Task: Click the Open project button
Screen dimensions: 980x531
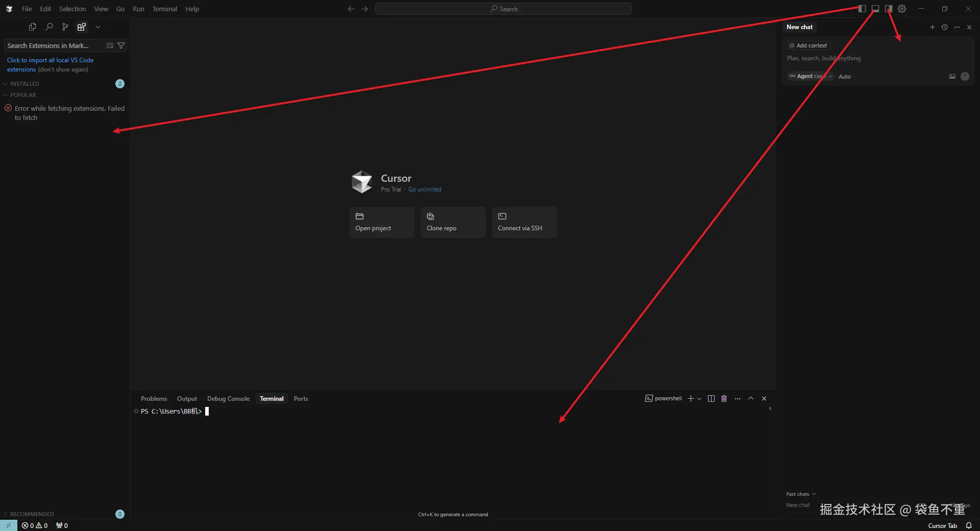Action: (382, 222)
